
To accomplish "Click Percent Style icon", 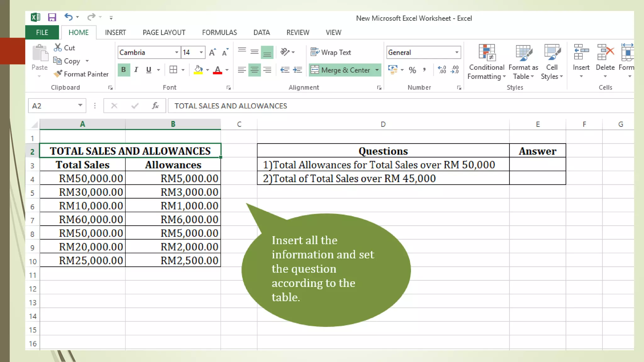I will [412, 70].
